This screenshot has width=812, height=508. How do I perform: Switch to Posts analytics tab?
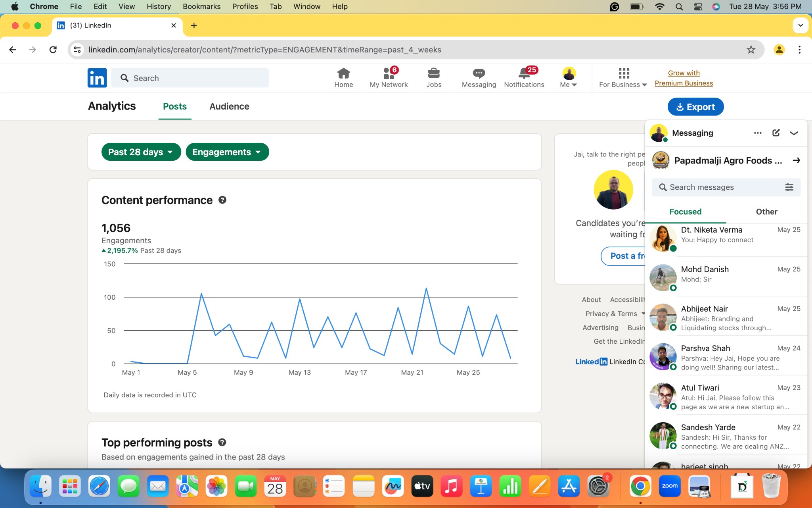pyautogui.click(x=175, y=106)
